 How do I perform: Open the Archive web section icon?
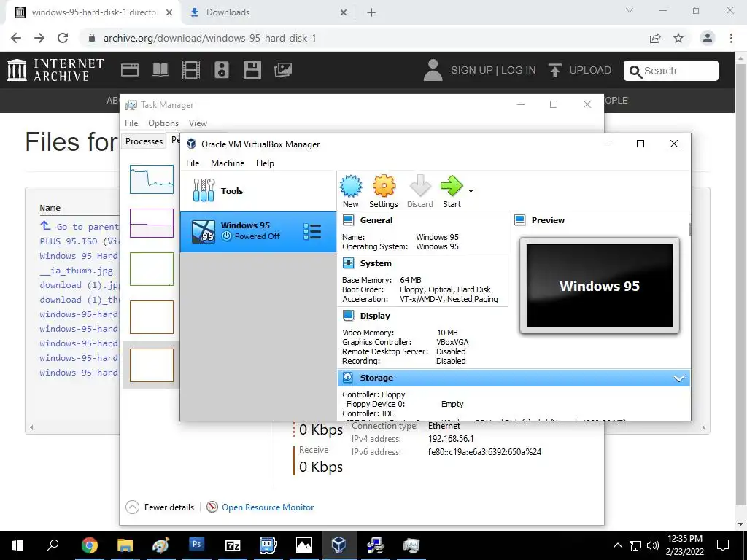[x=130, y=70]
